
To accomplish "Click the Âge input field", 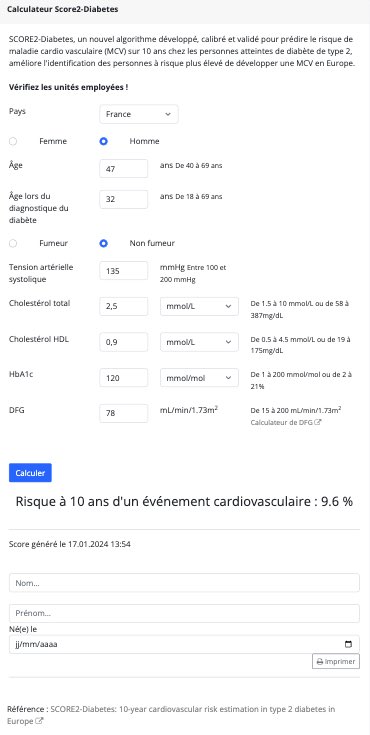I will pos(124,169).
